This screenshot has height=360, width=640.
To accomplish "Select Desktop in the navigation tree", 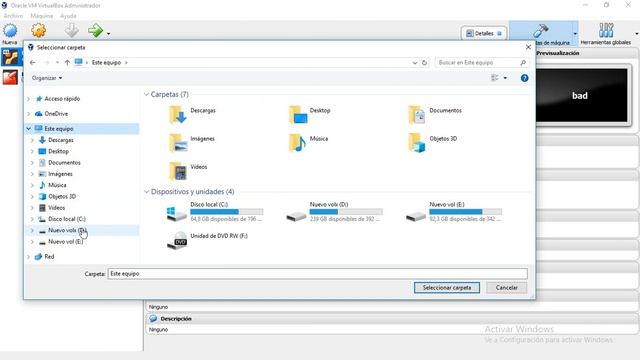I will 58,151.
